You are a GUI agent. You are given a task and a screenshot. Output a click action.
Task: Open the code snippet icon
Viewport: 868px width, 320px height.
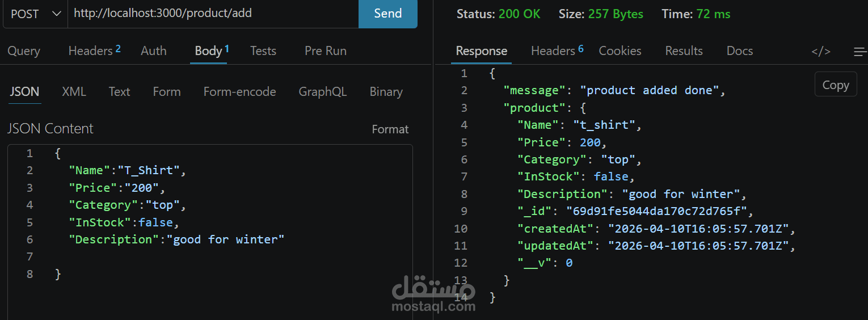click(x=821, y=52)
